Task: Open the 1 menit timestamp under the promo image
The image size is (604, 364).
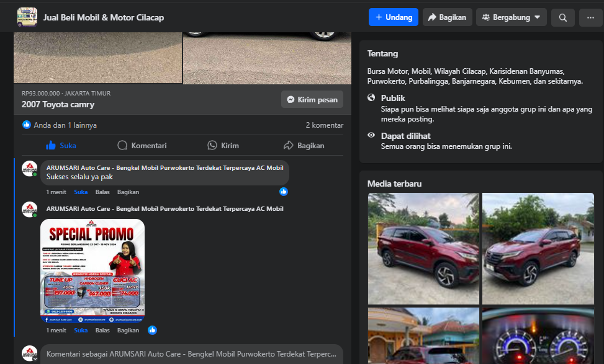Action: pyautogui.click(x=56, y=330)
